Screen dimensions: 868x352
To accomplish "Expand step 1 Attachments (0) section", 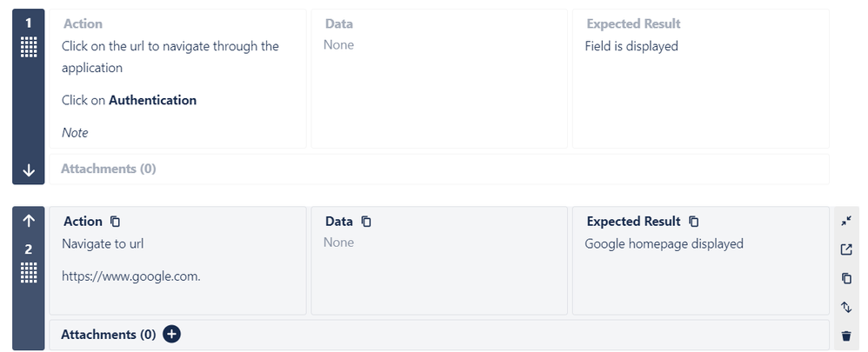I will pyautogui.click(x=109, y=169).
